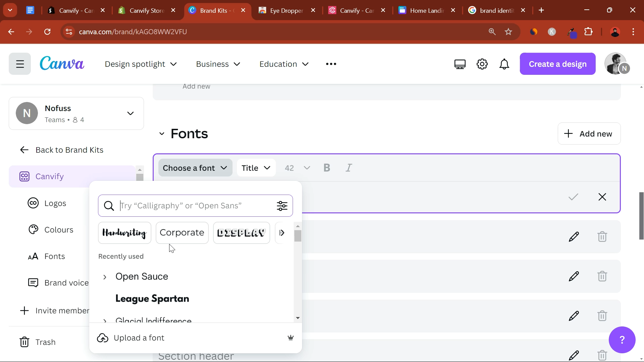View site information icon in address bar

coord(69,32)
